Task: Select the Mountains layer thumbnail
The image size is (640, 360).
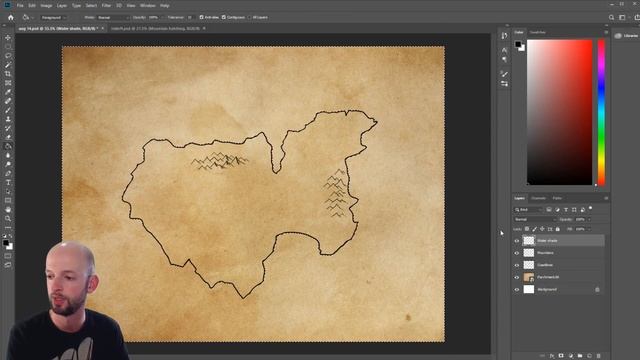Action: 529,253
